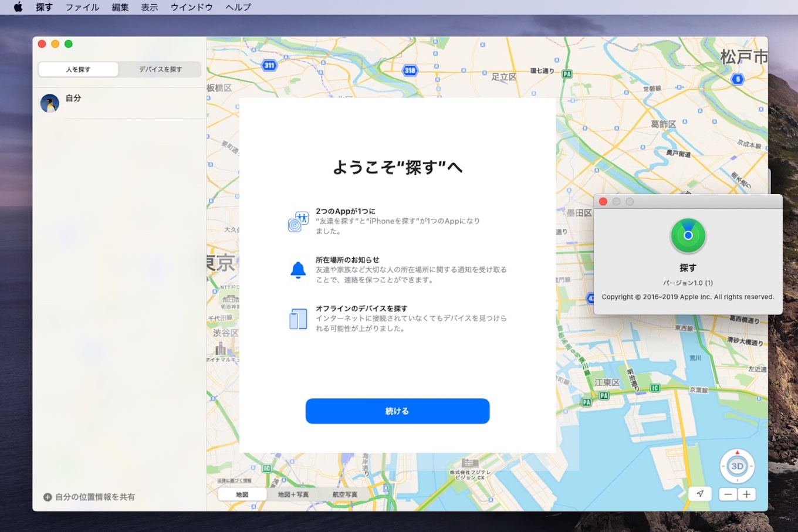This screenshot has width=798, height=532.
Task: Click the オフラインのデバイスを探す heading
Action: (x=361, y=309)
